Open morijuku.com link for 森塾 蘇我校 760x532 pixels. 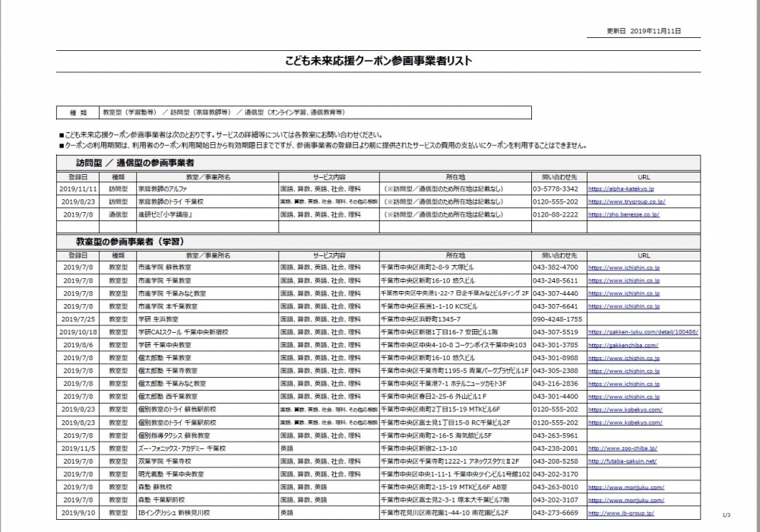tap(626, 487)
